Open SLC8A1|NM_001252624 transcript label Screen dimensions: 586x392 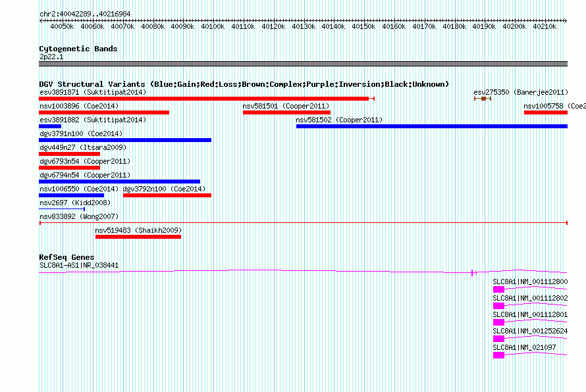point(530,331)
